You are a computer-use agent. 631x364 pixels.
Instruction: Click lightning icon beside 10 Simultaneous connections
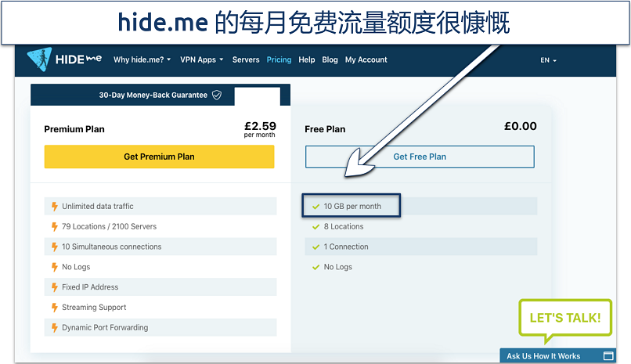coord(54,247)
